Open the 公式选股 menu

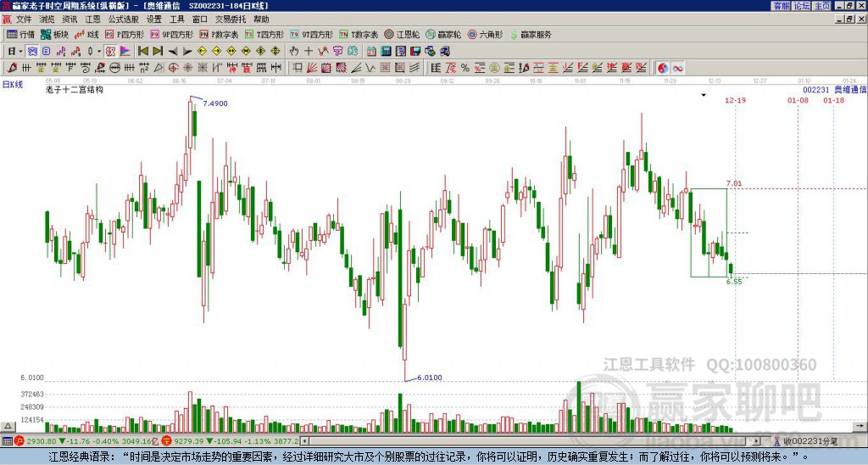(x=123, y=20)
